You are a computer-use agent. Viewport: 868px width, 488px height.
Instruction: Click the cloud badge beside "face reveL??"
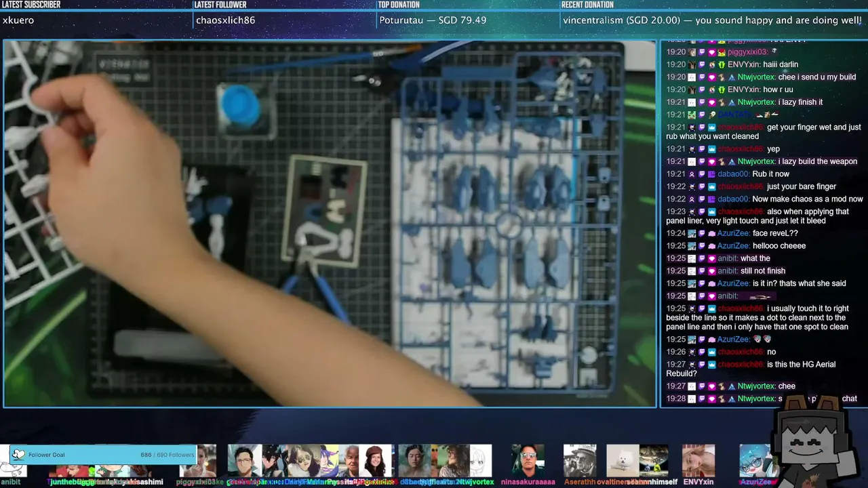click(x=712, y=234)
